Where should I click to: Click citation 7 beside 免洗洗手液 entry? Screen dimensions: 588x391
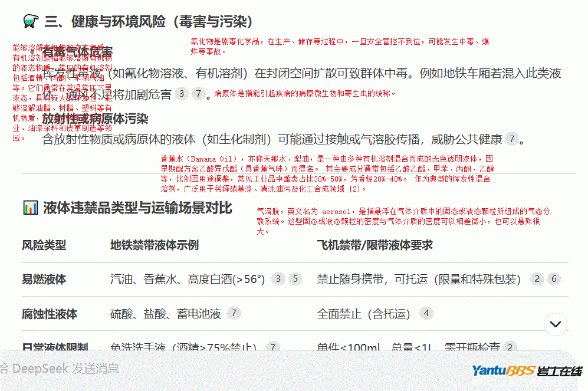pos(272,347)
